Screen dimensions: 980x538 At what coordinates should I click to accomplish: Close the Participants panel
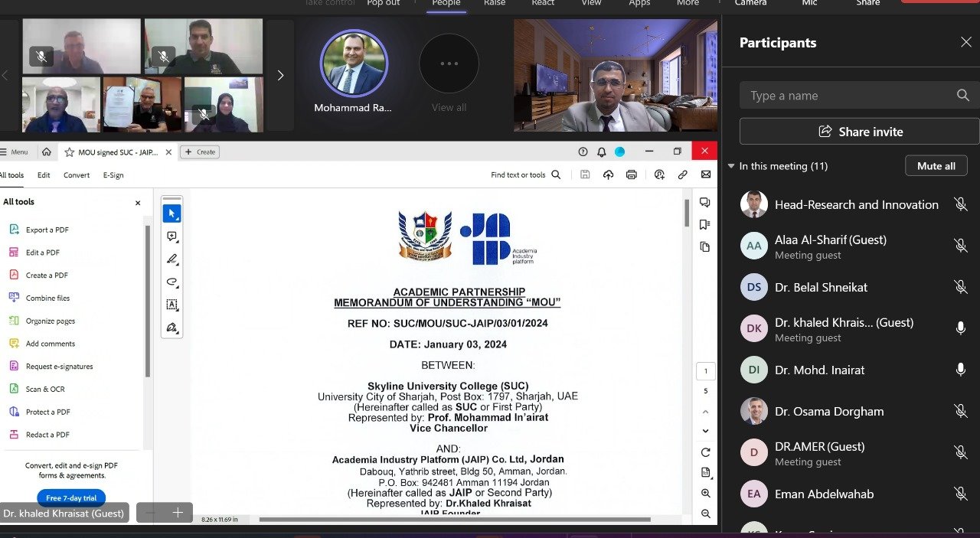point(966,42)
